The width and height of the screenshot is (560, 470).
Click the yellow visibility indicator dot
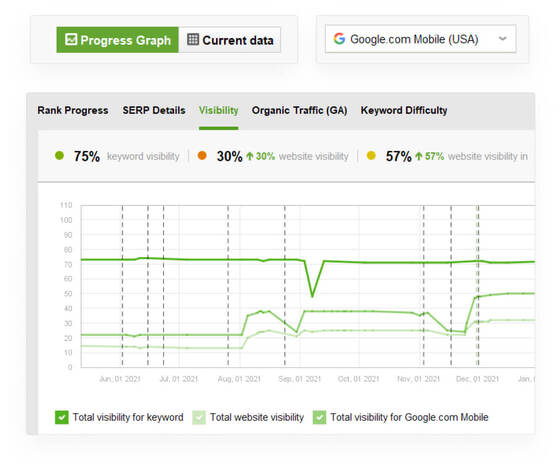371,156
